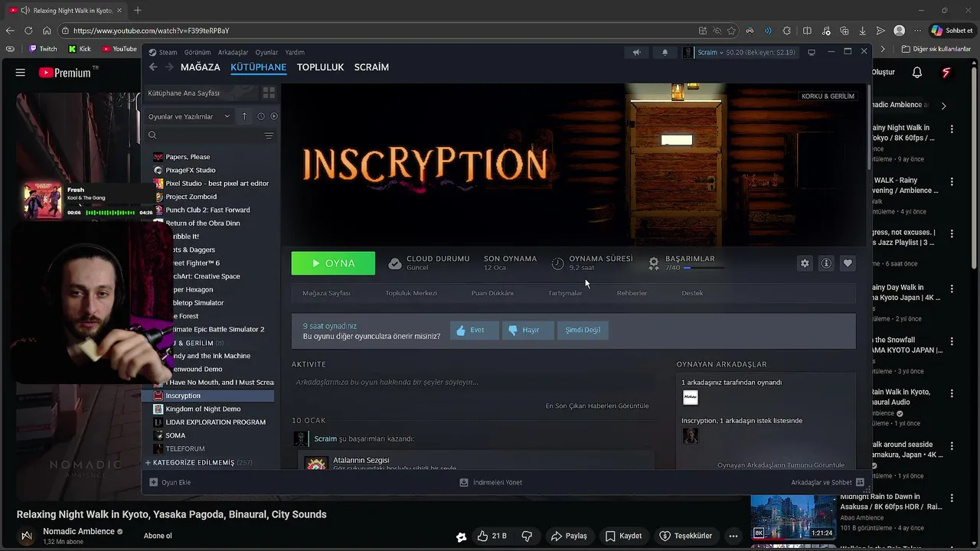The image size is (980, 551).
Task: Open Kütüphane Ana Sayfası
Action: point(184,93)
